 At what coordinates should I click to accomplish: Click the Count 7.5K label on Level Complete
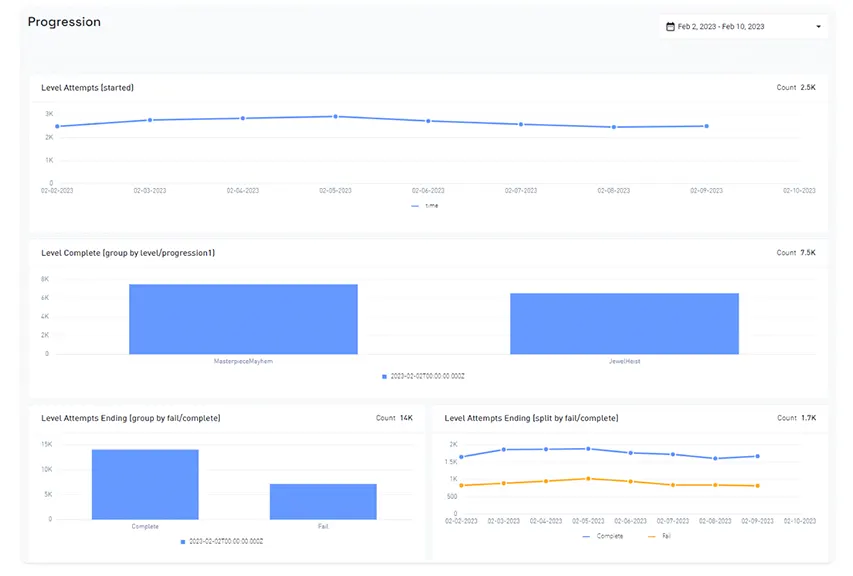click(x=796, y=253)
